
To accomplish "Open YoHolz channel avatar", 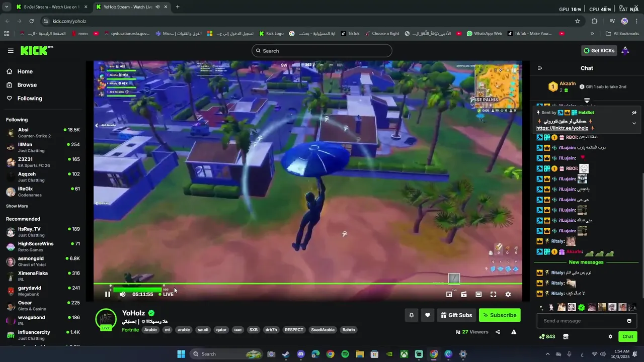I will pos(106,319).
